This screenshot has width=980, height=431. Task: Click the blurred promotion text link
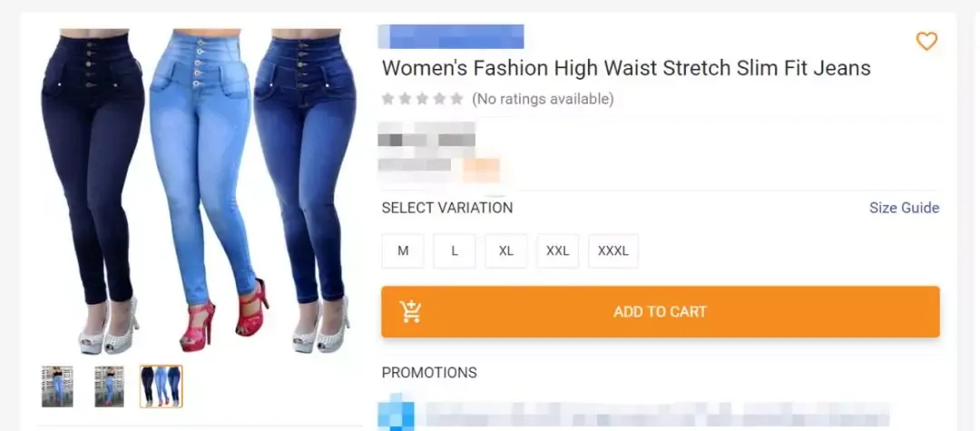tap(656, 414)
